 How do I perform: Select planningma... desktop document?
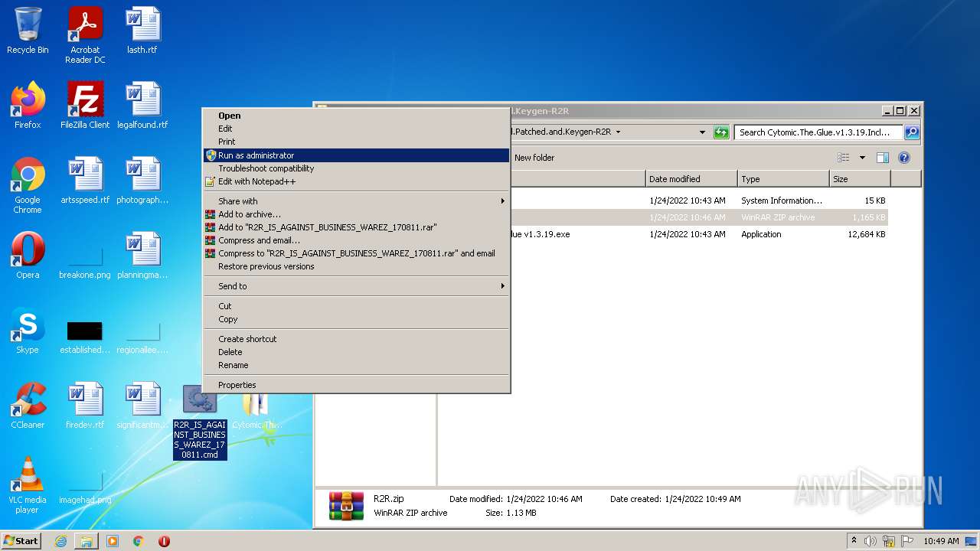[x=142, y=256]
